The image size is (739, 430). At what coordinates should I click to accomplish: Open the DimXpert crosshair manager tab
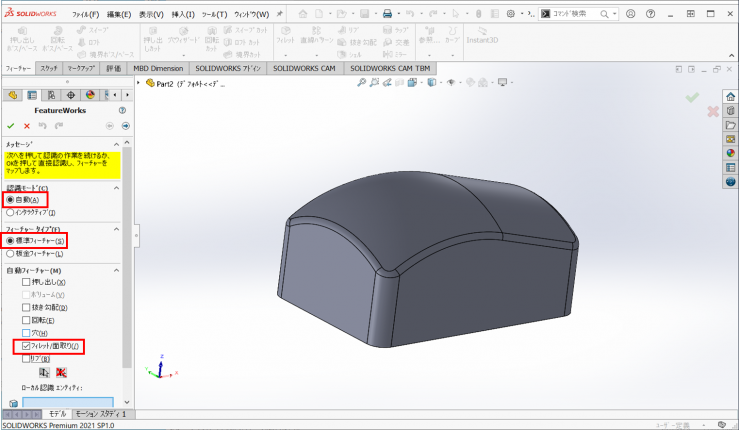[x=70, y=94]
